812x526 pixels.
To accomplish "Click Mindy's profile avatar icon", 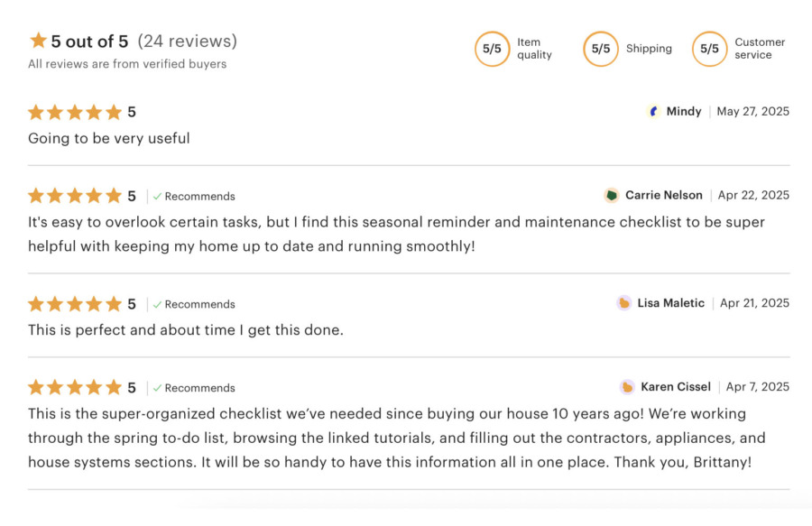I will [x=654, y=111].
